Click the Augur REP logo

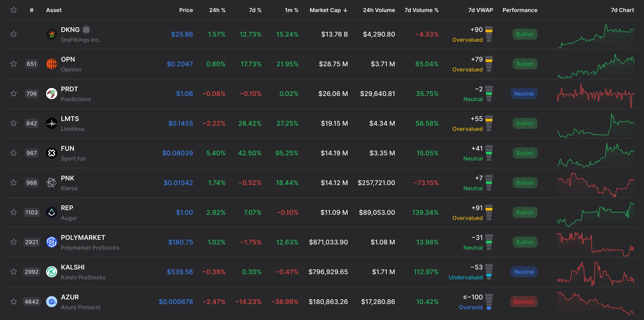coord(52,212)
